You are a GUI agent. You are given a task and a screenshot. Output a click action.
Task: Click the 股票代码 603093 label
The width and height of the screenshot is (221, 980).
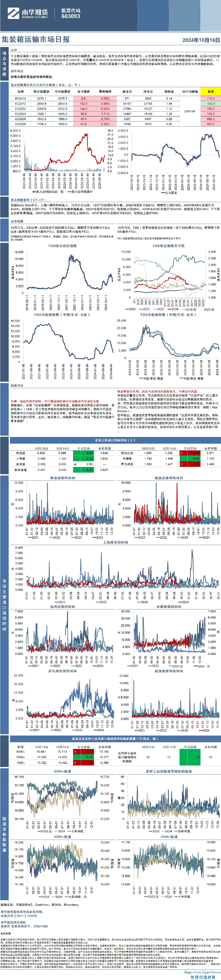tap(71, 13)
